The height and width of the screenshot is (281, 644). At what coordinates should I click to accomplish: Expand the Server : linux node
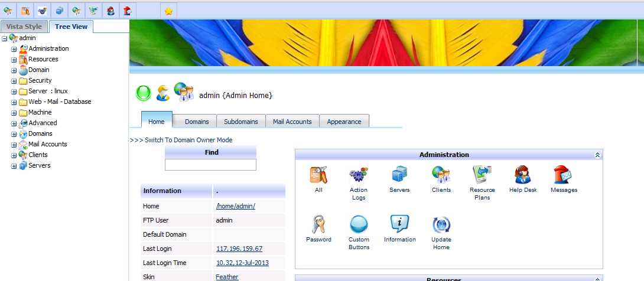(14, 92)
